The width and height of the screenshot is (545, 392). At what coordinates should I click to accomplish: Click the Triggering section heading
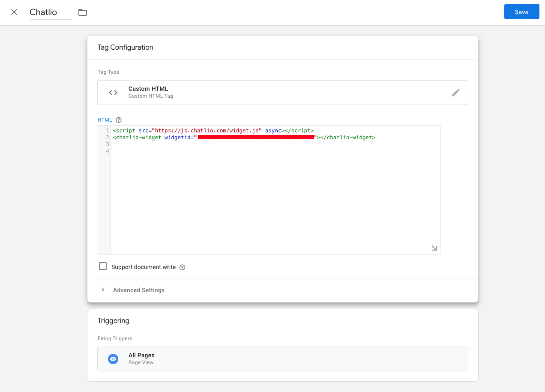click(114, 321)
